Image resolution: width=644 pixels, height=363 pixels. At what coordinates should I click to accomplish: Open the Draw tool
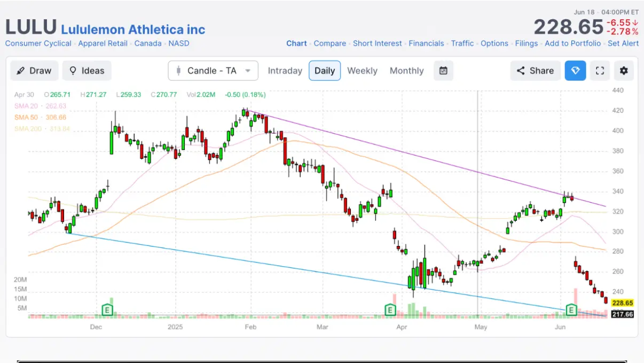[34, 71]
